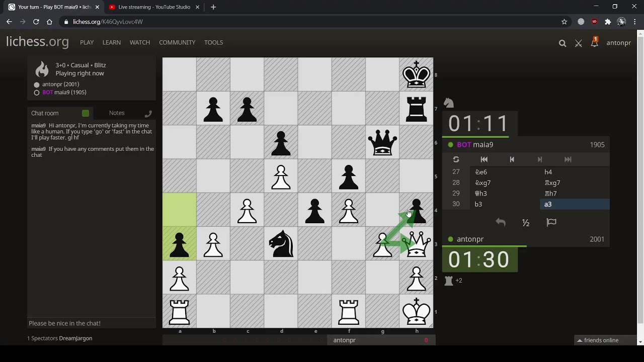
Task: Click the white queen on h3
Action: pyautogui.click(x=416, y=244)
